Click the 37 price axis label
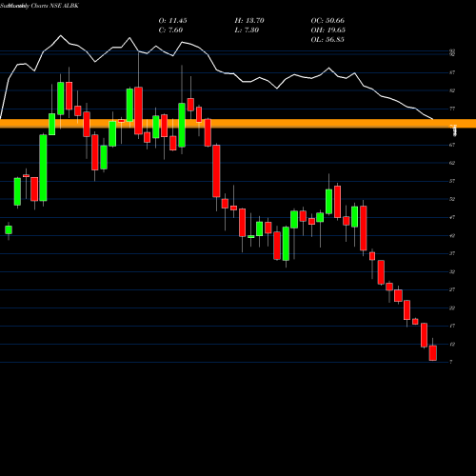This screenshot has width=476, height=476. pos(452,253)
